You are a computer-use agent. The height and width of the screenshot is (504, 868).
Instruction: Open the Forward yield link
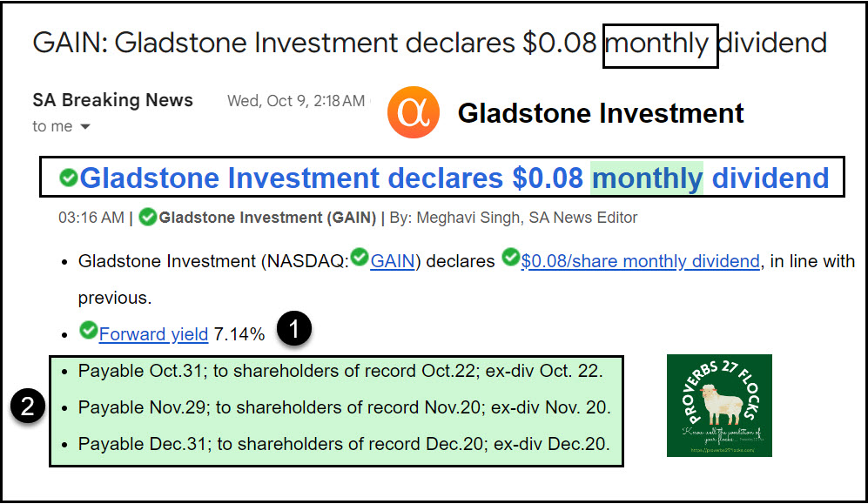pos(153,333)
